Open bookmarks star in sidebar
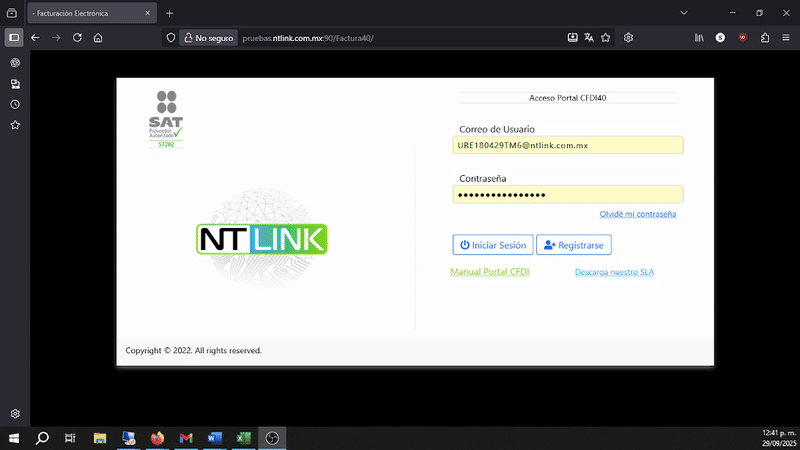The width and height of the screenshot is (800, 450). pyautogui.click(x=15, y=125)
